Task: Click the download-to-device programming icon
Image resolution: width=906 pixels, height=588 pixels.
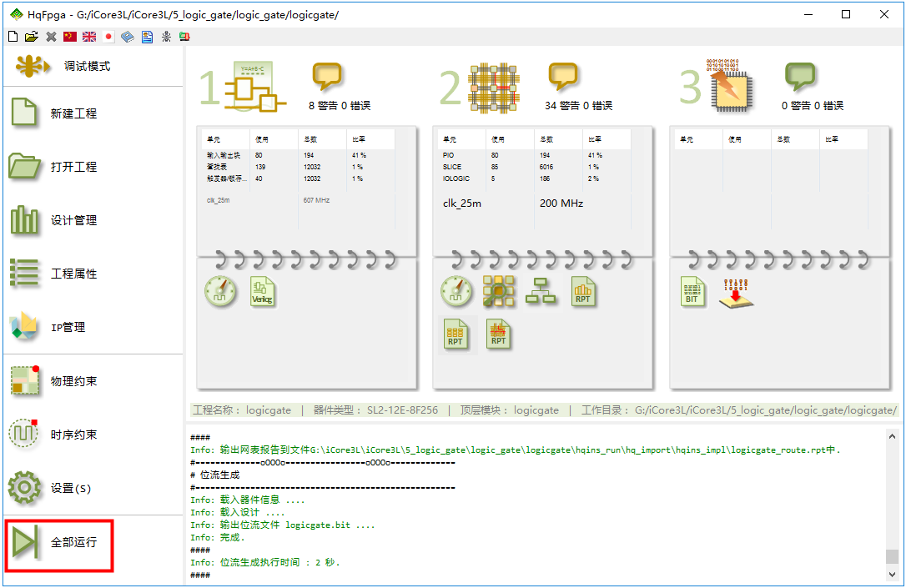Action: [736, 293]
